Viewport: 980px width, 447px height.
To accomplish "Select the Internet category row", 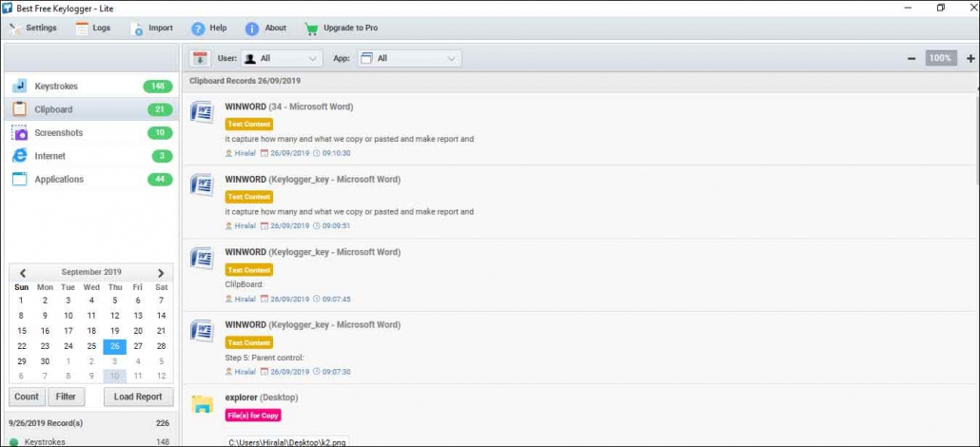I will tap(91, 156).
